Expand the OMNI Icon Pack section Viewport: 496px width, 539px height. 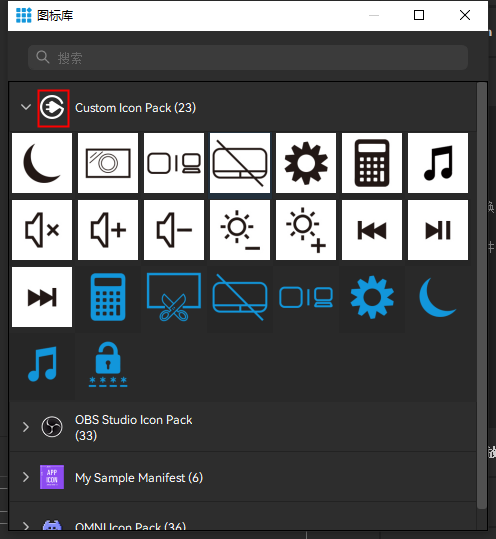pos(26,526)
